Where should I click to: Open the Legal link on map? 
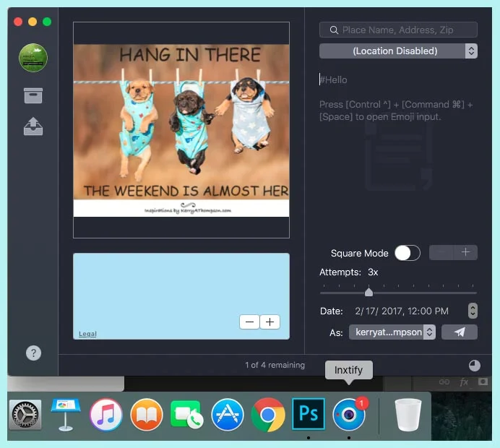[87, 334]
